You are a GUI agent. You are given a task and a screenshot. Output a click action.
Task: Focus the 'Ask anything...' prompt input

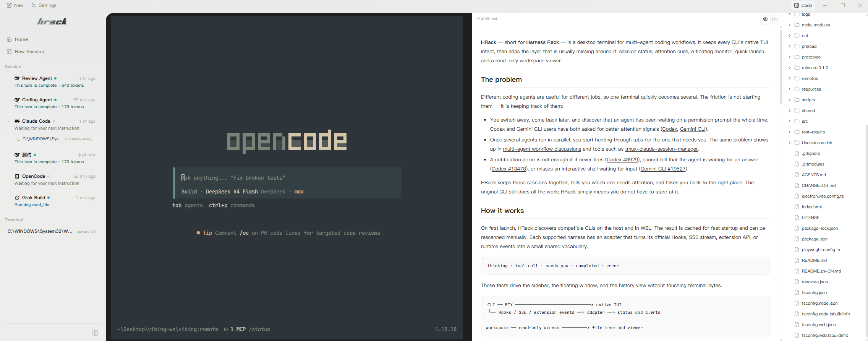coord(288,178)
